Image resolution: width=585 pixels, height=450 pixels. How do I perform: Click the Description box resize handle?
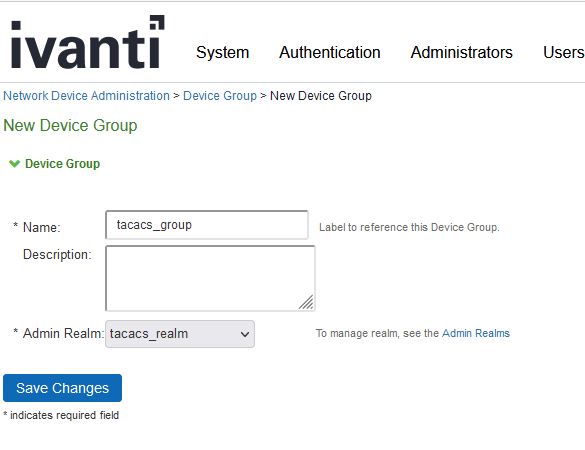coord(306,302)
